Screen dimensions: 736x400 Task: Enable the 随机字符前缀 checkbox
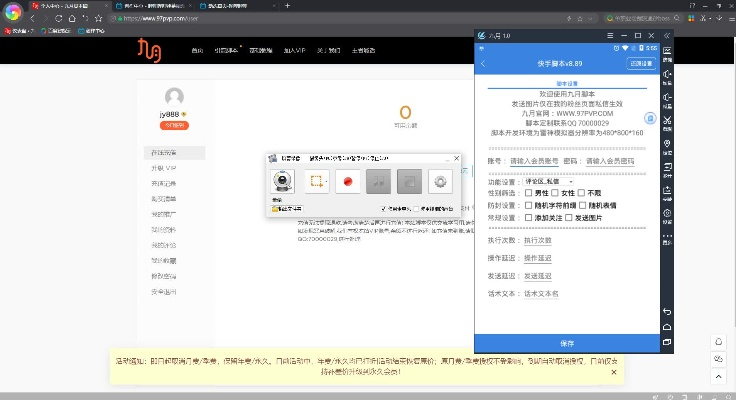[x=529, y=205]
